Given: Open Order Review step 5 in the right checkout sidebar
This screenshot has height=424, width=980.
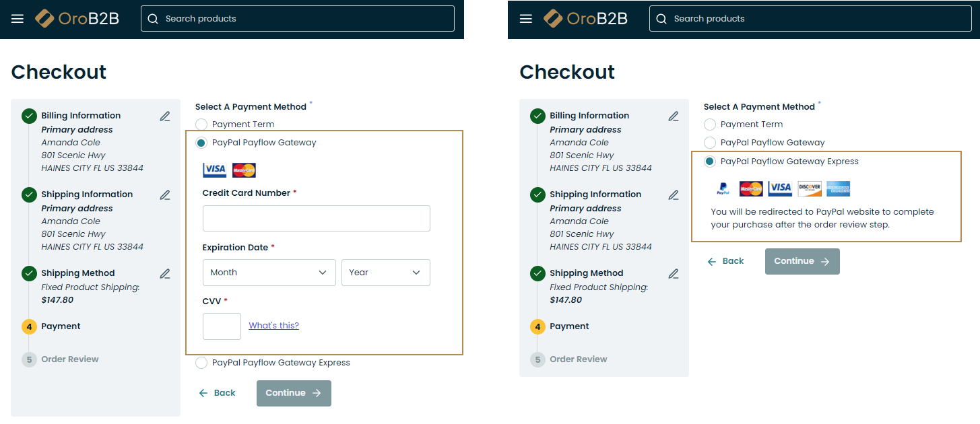Looking at the screenshot, I should (578, 359).
